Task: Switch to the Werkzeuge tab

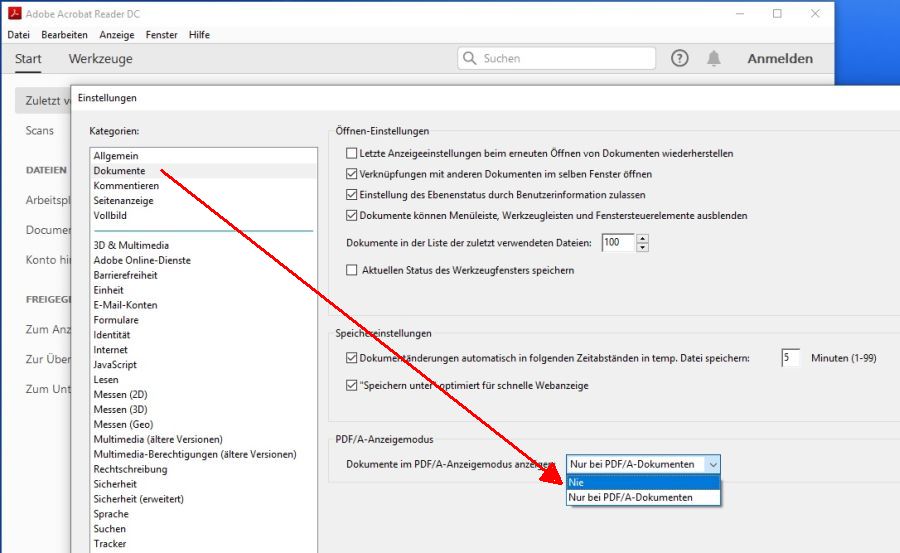Action: pyautogui.click(x=100, y=59)
